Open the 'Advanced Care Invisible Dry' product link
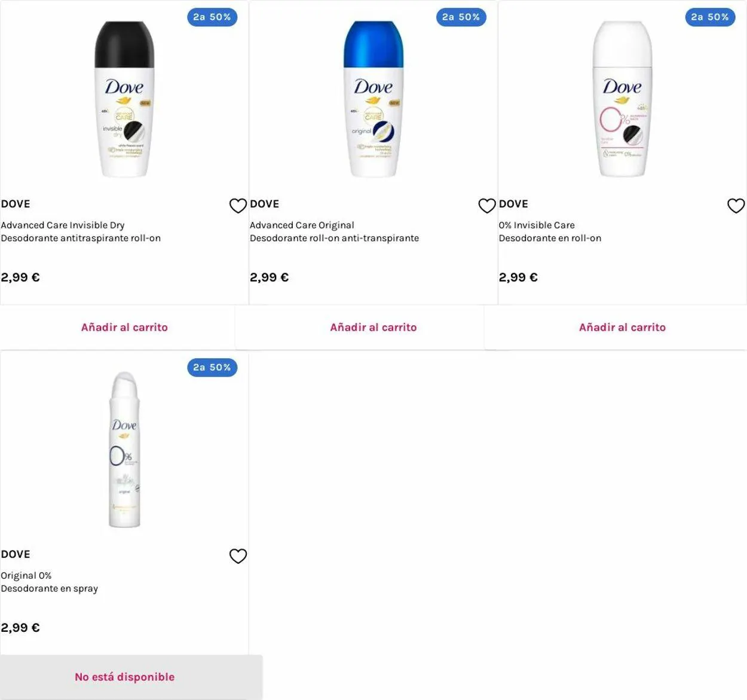Viewport: 747px width, 700px height. tap(63, 225)
